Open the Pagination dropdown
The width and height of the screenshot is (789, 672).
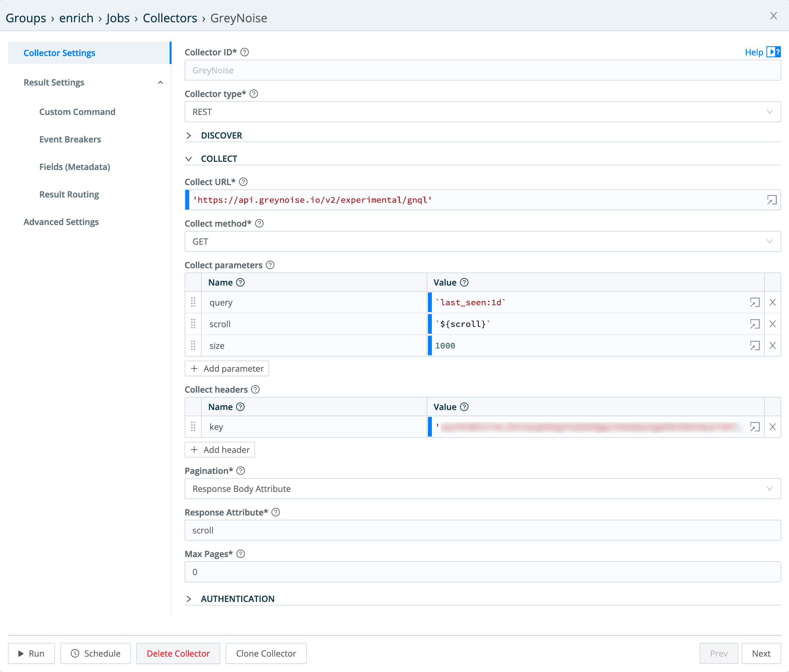482,489
